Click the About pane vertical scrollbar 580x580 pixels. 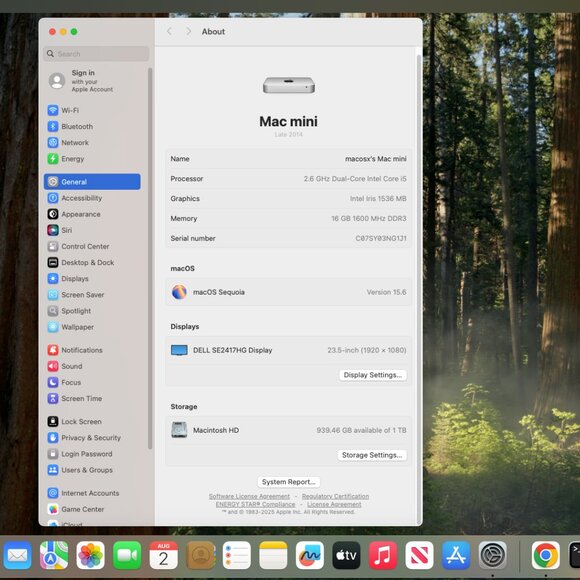pyautogui.click(x=419, y=289)
